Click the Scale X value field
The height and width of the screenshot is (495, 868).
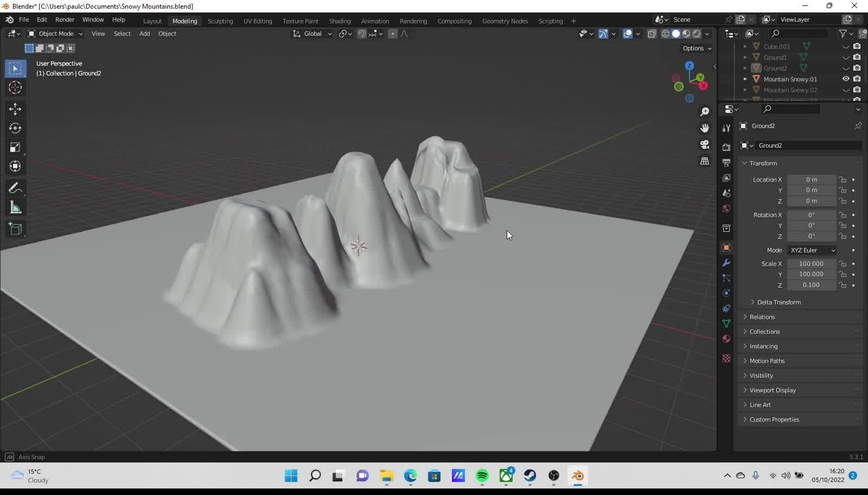(811, 264)
